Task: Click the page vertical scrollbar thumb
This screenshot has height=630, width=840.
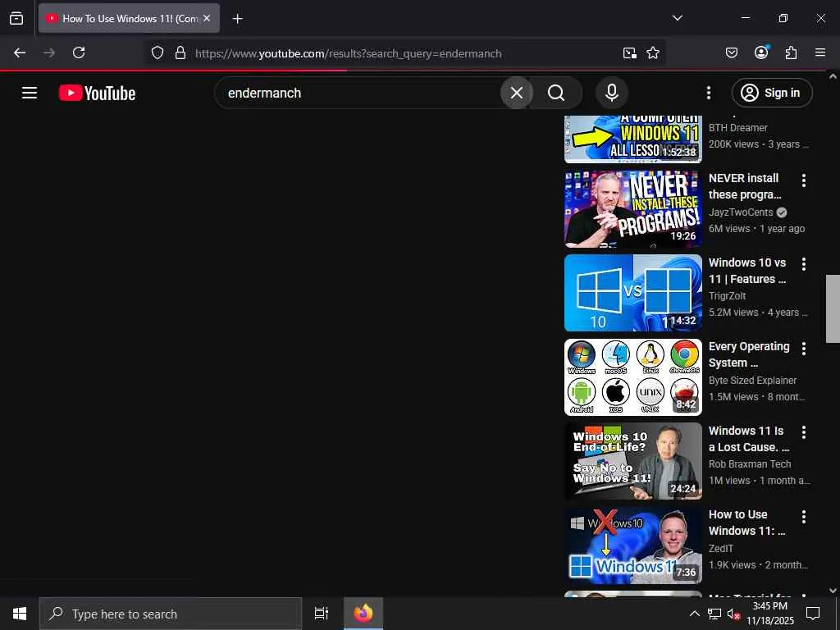Action: [833, 308]
